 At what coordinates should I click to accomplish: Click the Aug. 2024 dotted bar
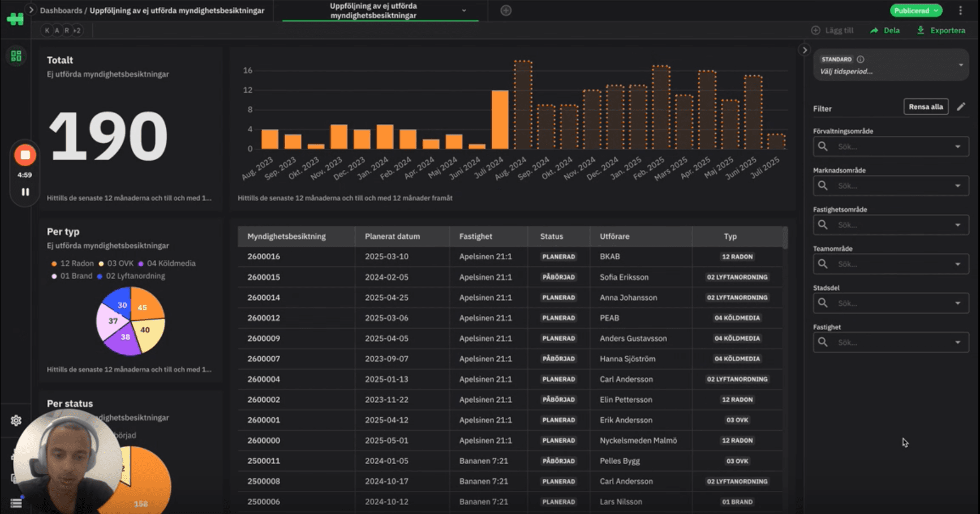pyautogui.click(x=523, y=105)
